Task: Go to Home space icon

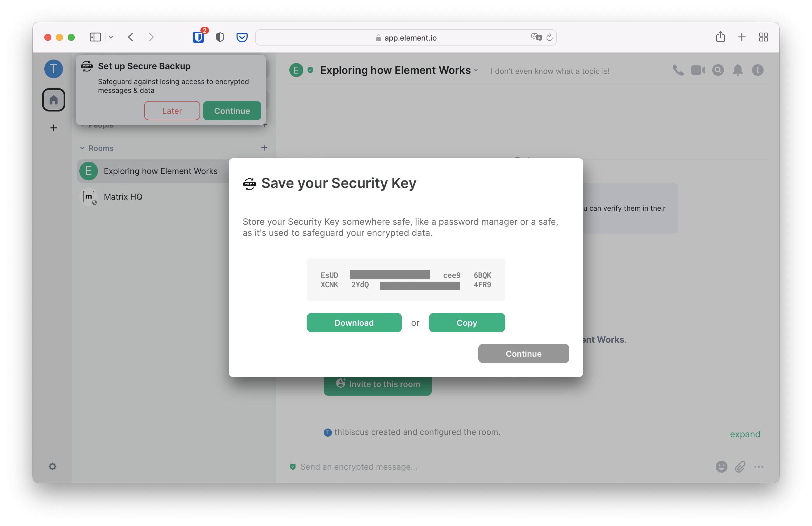Action: click(54, 100)
